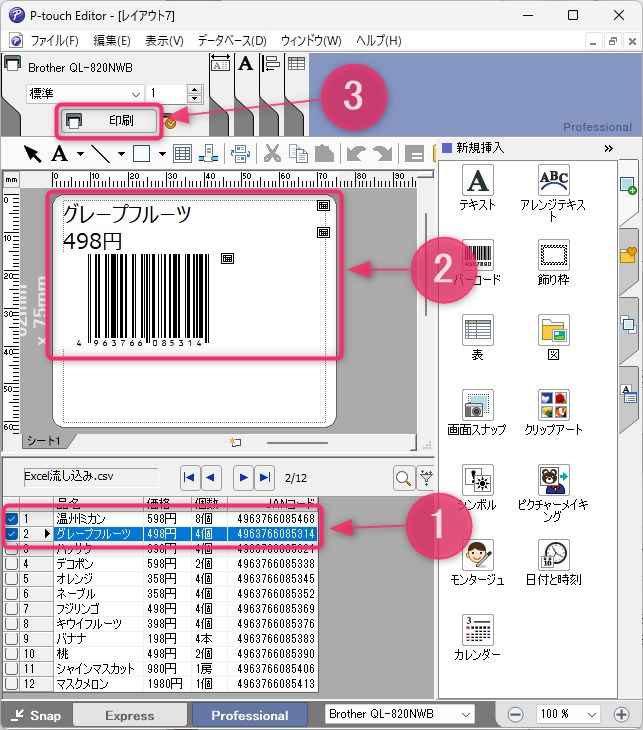Uncheck row 2 グレープフルーツ checkbox
The width and height of the screenshot is (643, 730).
[x=11, y=534]
